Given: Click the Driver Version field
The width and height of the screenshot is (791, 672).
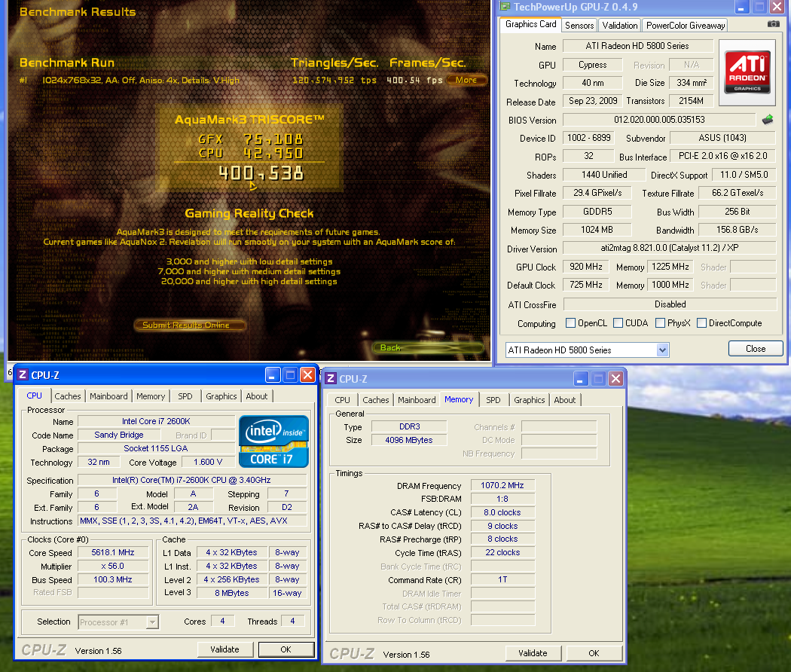Looking at the screenshot, I should (669, 248).
